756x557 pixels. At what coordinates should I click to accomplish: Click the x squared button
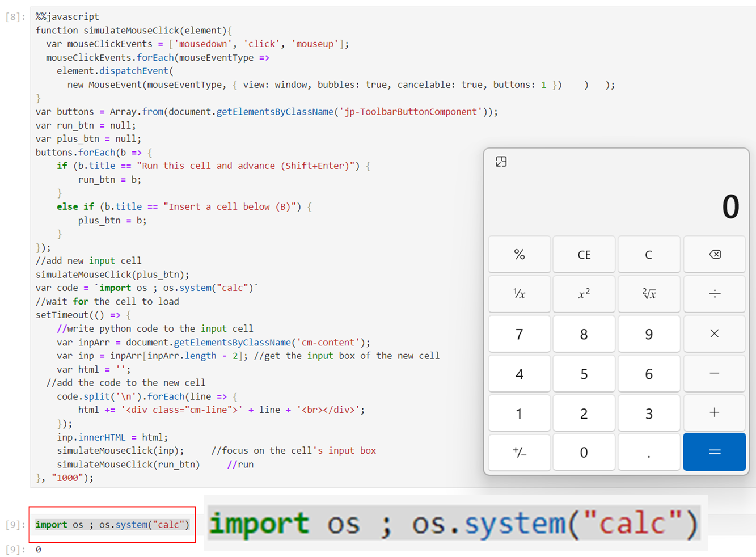584,294
